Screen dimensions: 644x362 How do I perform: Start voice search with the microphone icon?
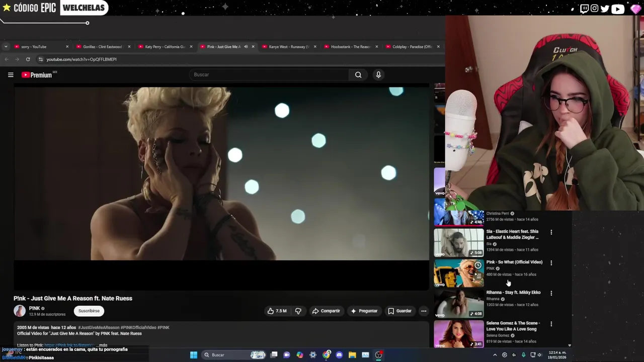(378, 75)
